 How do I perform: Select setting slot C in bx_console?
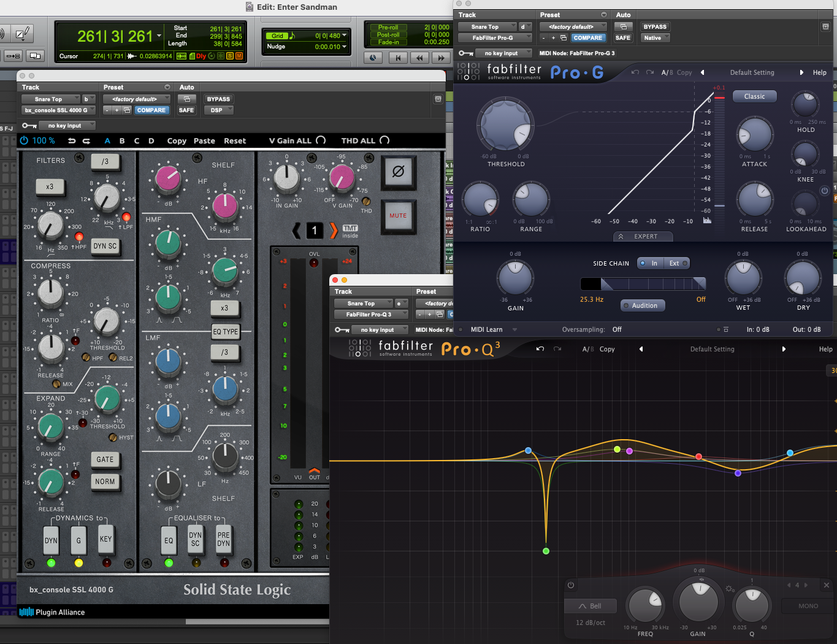click(x=137, y=140)
